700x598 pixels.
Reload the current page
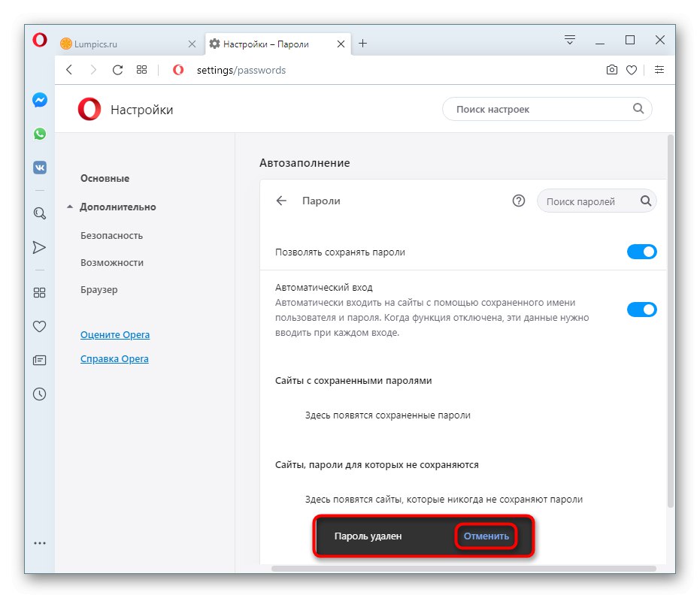pos(117,70)
